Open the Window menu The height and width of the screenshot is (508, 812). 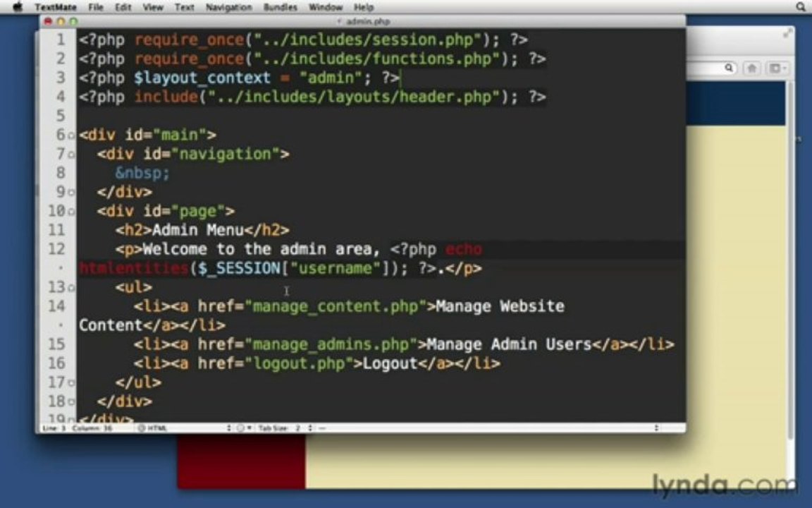326,7
